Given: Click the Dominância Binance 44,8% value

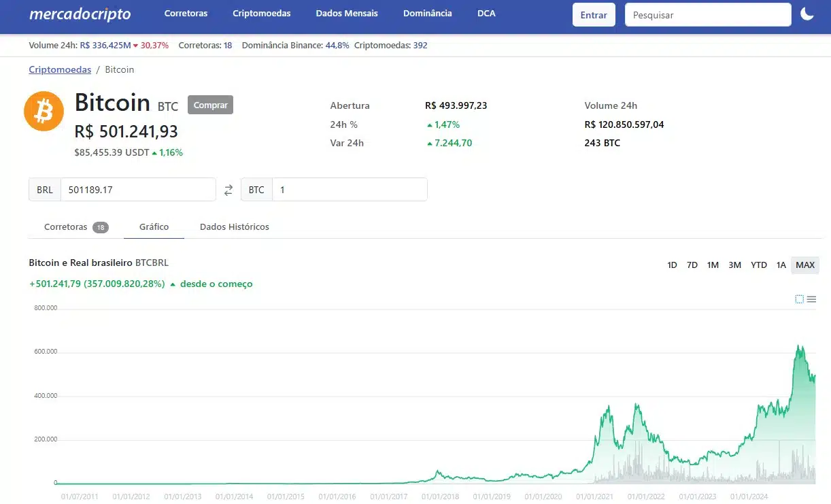Looking at the screenshot, I should tap(337, 46).
